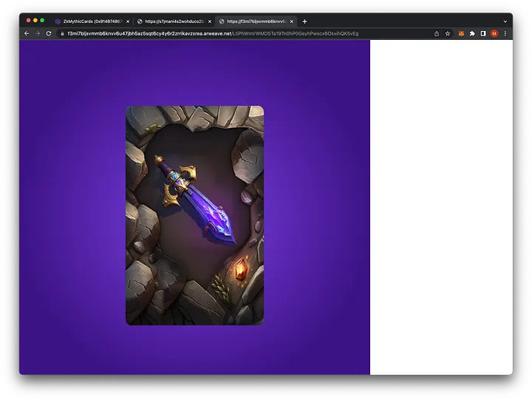Click the purple sword card image

click(194, 200)
